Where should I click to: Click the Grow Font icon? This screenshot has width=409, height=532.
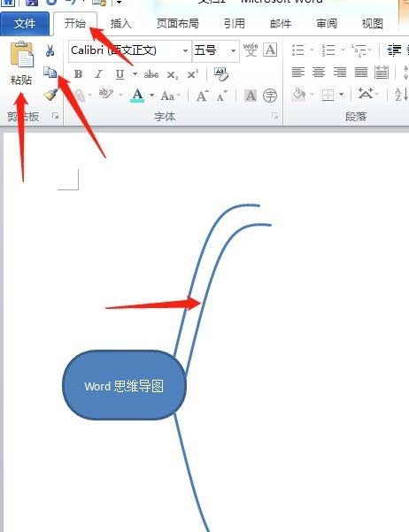[203, 96]
